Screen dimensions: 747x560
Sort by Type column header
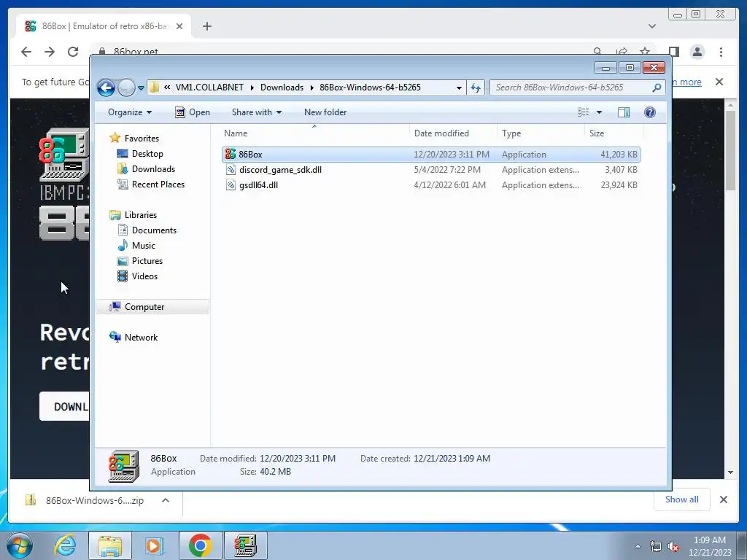click(541, 133)
